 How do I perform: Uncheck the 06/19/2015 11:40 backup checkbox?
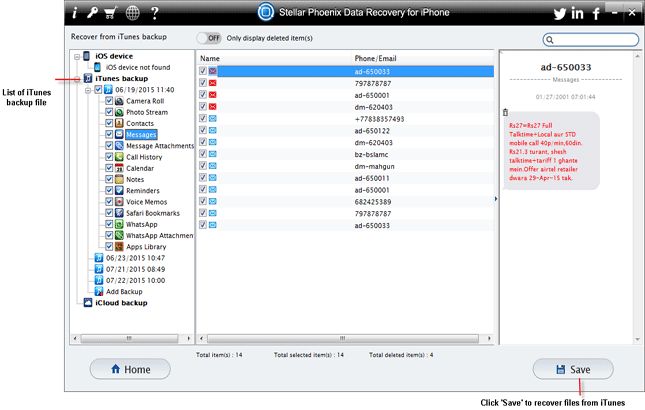[x=98, y=89]
